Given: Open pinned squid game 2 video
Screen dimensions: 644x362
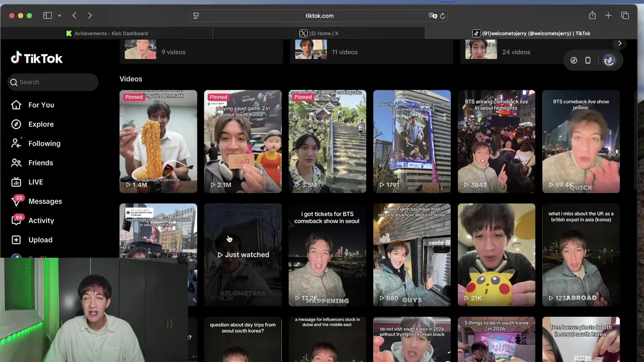Looking at the screenshot, I should pyautogui.click(x=243, y=141).
